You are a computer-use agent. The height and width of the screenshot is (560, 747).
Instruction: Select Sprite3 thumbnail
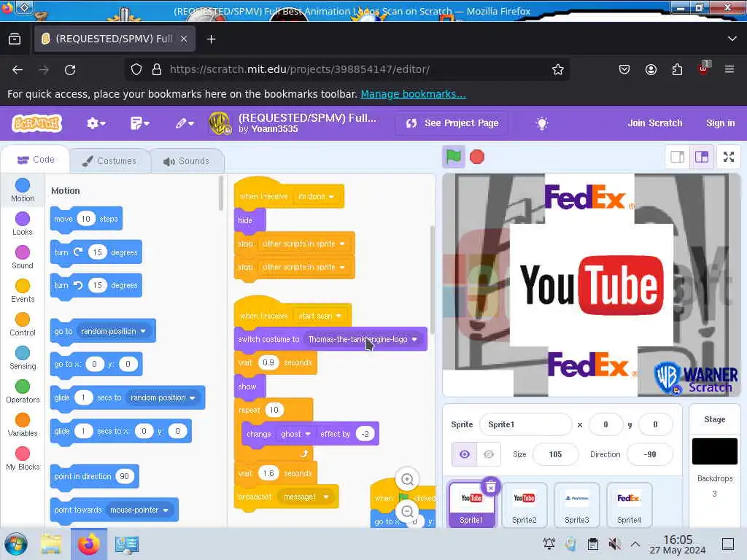pos(576,505)
